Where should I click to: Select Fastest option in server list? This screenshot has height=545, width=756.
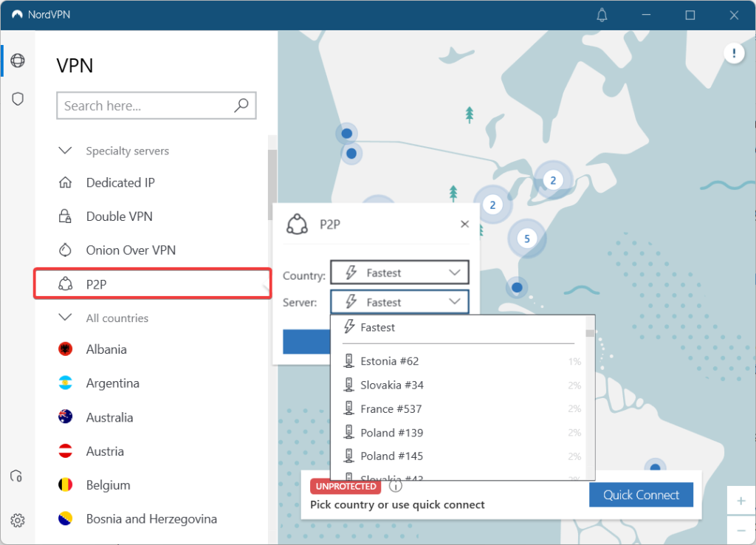(377, 327)
